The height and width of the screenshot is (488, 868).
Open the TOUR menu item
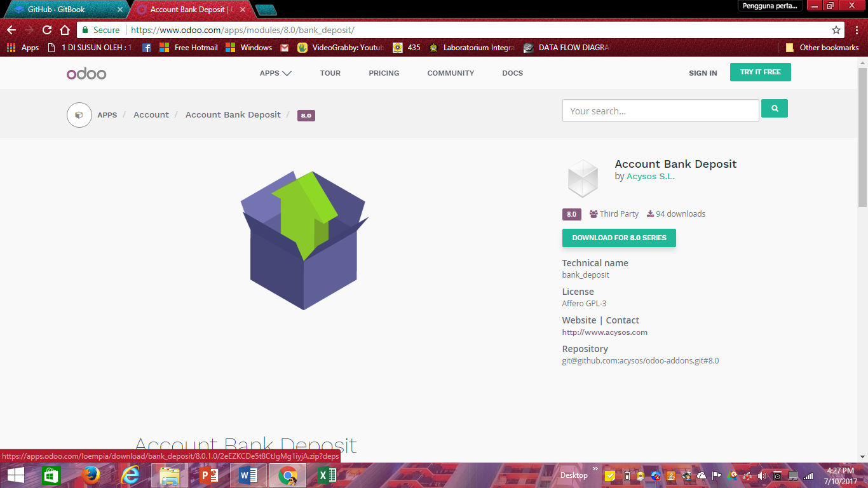(x=330, y=73)
